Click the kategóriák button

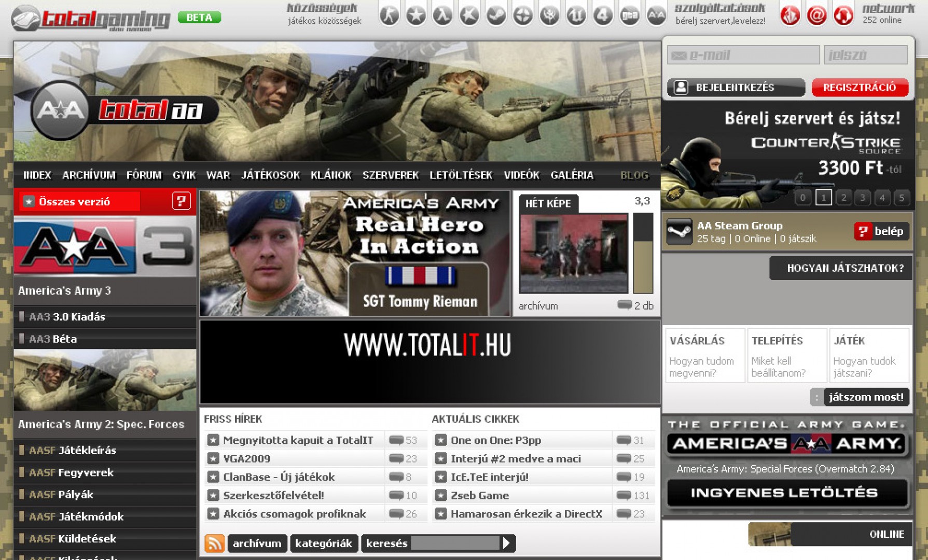pos(323,543)
